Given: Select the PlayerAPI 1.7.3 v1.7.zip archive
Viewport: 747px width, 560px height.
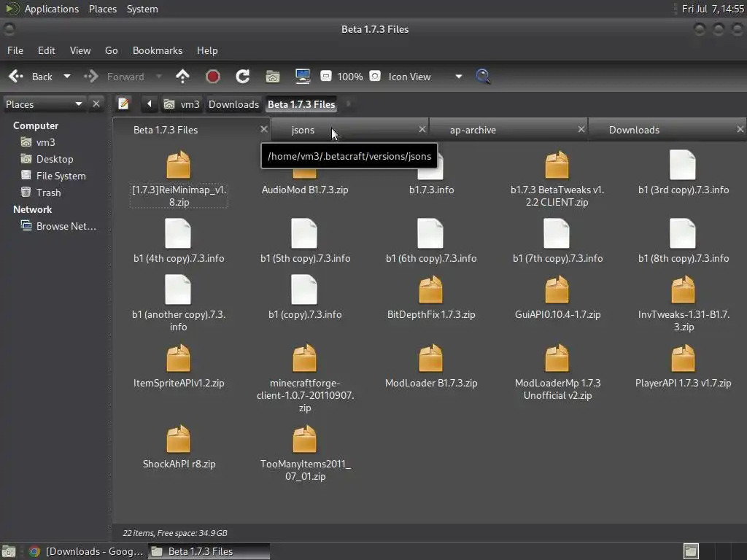Looking at the screenshot, I should [683, 358].
